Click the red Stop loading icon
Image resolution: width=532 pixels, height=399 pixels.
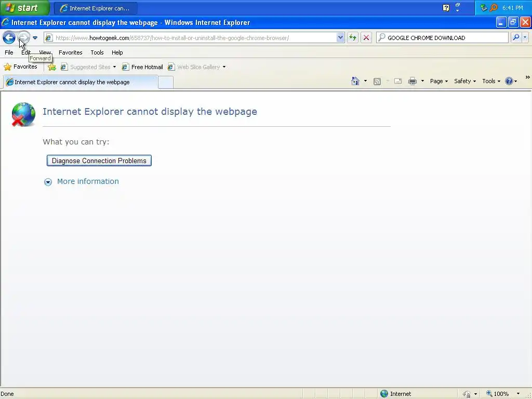pos(366,37)
